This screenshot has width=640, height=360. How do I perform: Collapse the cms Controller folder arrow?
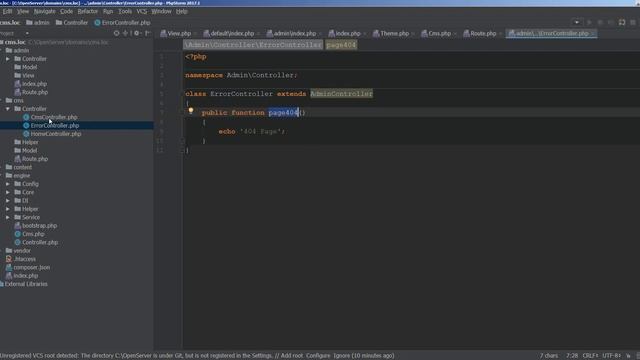[x=8, y=109]
